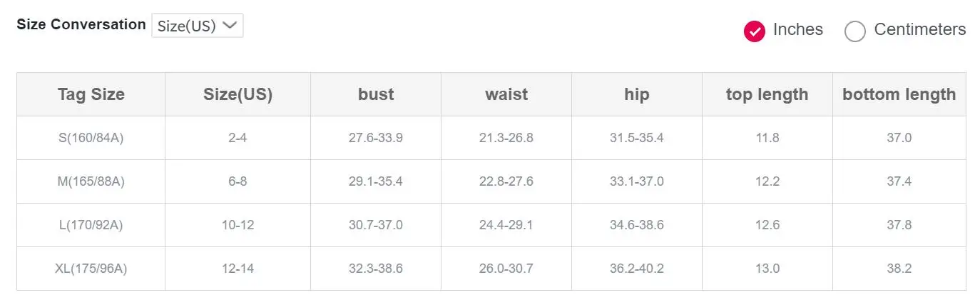980x305 pixels.
Task: Click the 12-14 US size cell
Action: pyautogui.click(x=238, y=269)
